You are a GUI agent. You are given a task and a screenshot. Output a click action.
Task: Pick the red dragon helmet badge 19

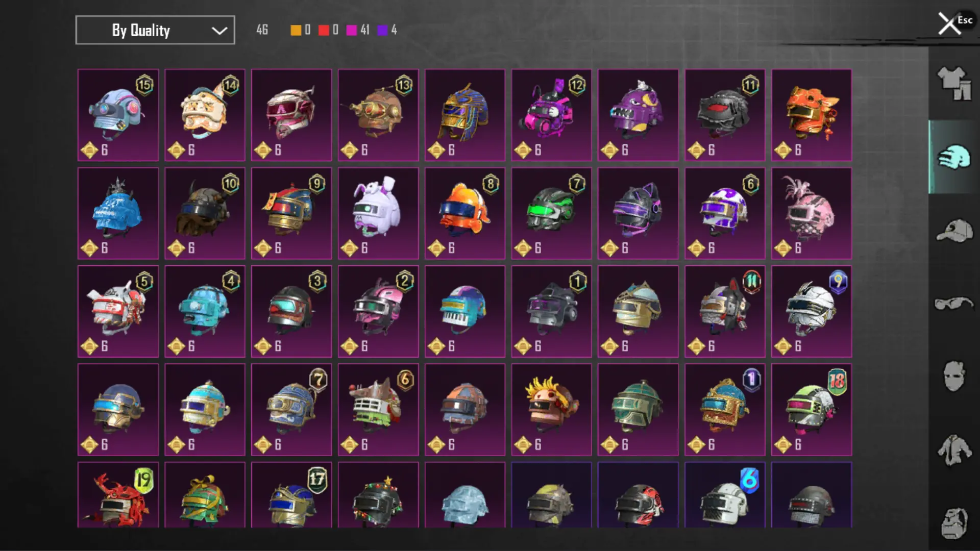click(118, 495)
